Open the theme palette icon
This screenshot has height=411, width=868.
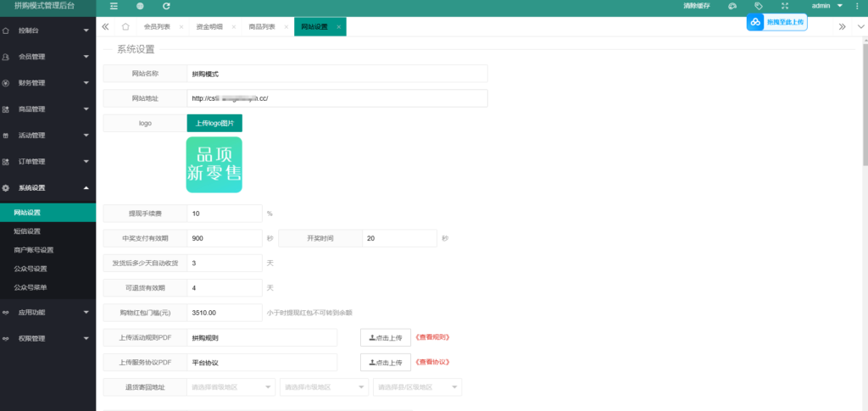[732, 6]
